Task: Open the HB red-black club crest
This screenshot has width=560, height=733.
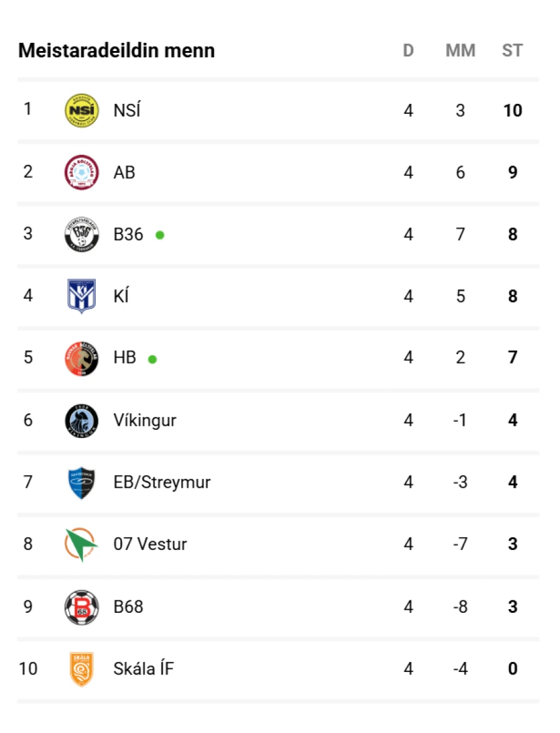Action: [x=82, y=359]
